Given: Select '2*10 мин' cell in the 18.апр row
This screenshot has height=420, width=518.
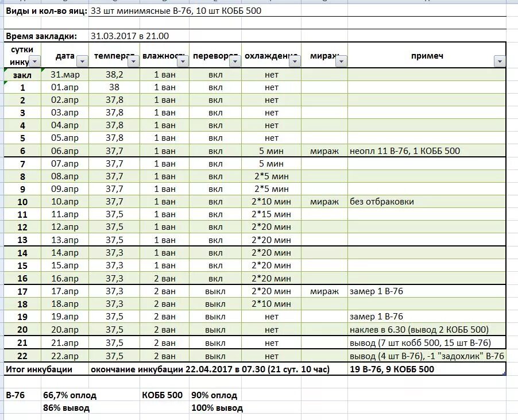Looking at the screenshot, I should pyautogui.click(x=271, y=304).
